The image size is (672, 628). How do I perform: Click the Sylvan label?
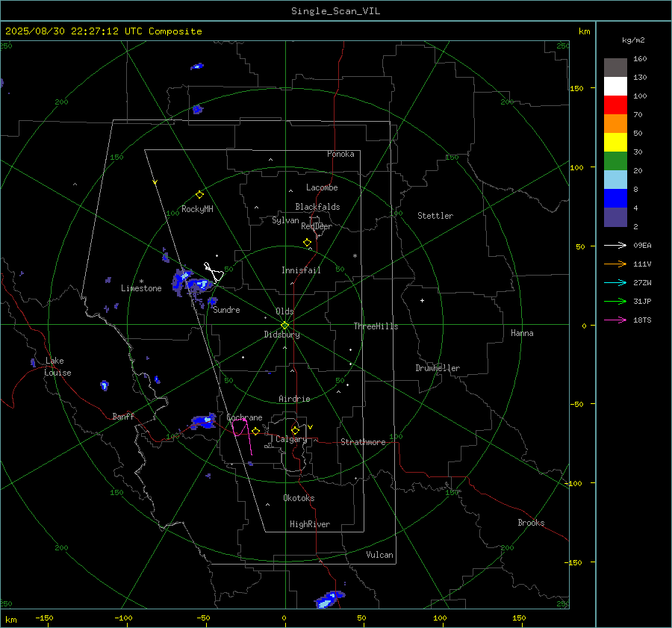click(285, 220)
